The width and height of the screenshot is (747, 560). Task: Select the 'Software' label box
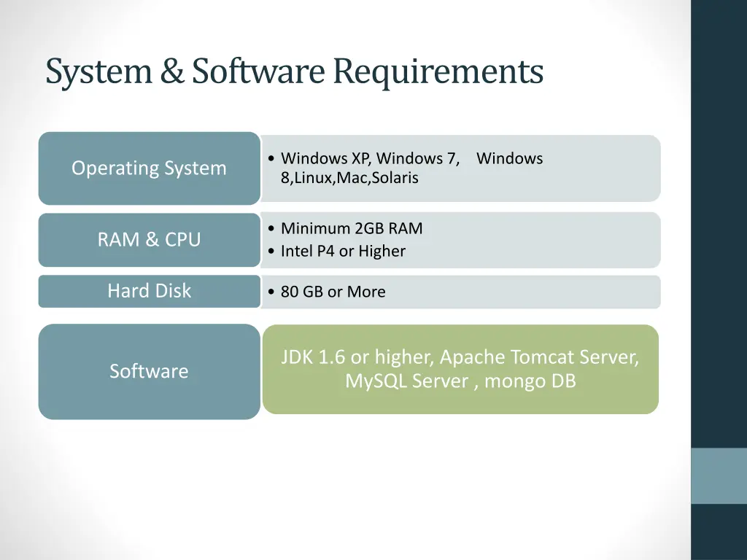(x=149, y=371)
